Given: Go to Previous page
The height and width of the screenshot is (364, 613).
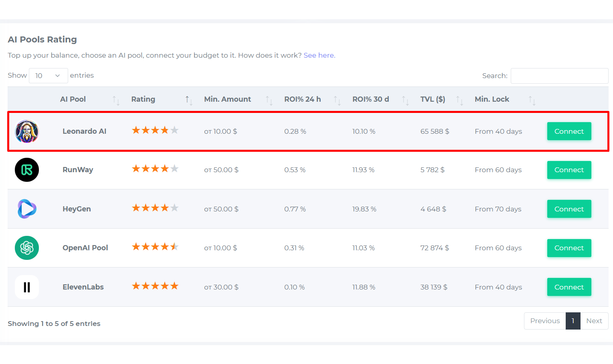Looking at the screenshot, I should click(545, 321).
